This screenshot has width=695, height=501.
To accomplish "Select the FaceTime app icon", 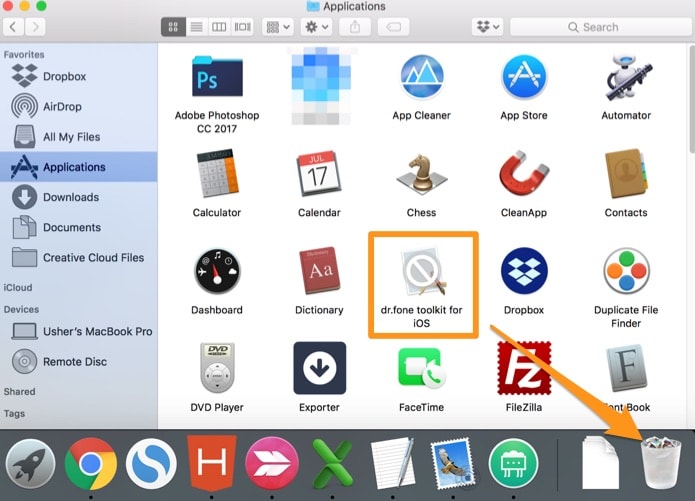I will tap(422, 368).
